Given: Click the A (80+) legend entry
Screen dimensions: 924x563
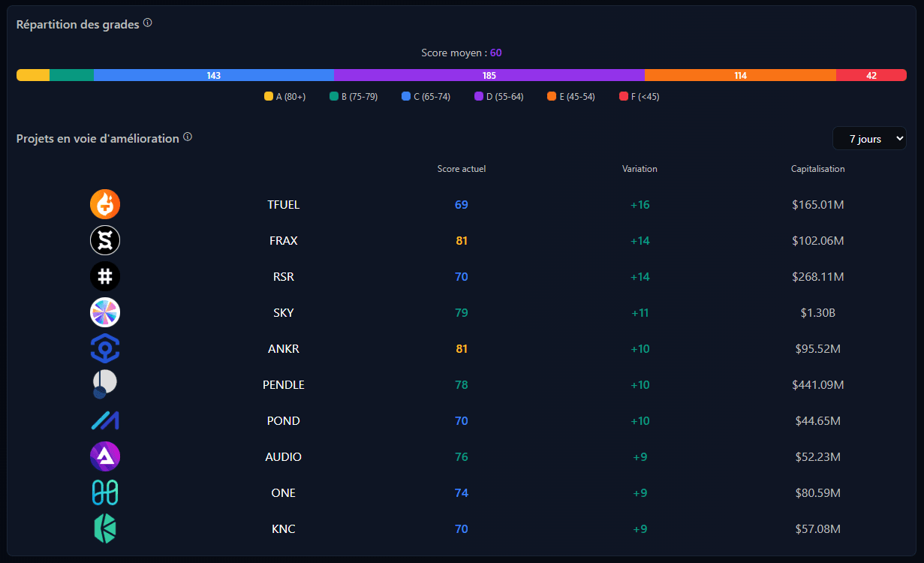Looking at the screenshot, I should coord(284,97).
